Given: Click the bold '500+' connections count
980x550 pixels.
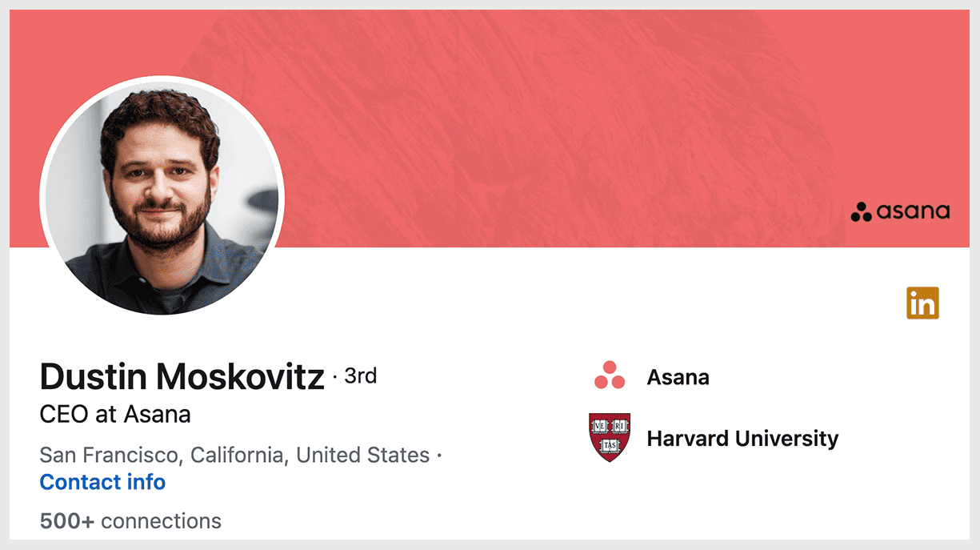Looking at the screenshot, I should click(67, 521).
